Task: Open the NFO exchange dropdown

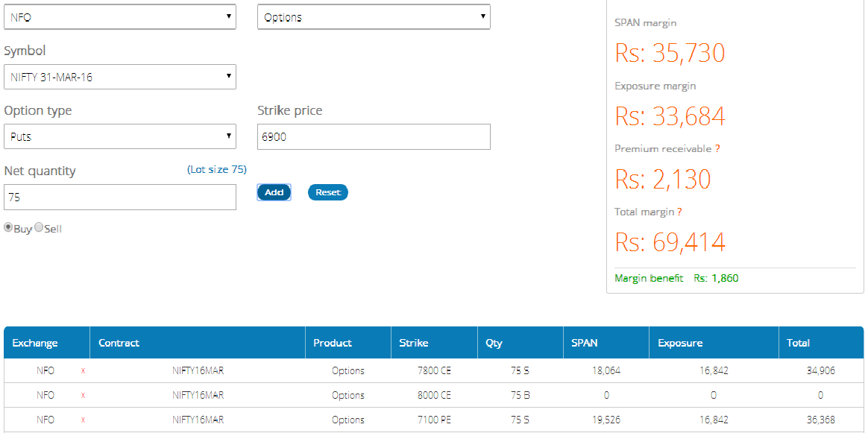Action: (120, 17)
